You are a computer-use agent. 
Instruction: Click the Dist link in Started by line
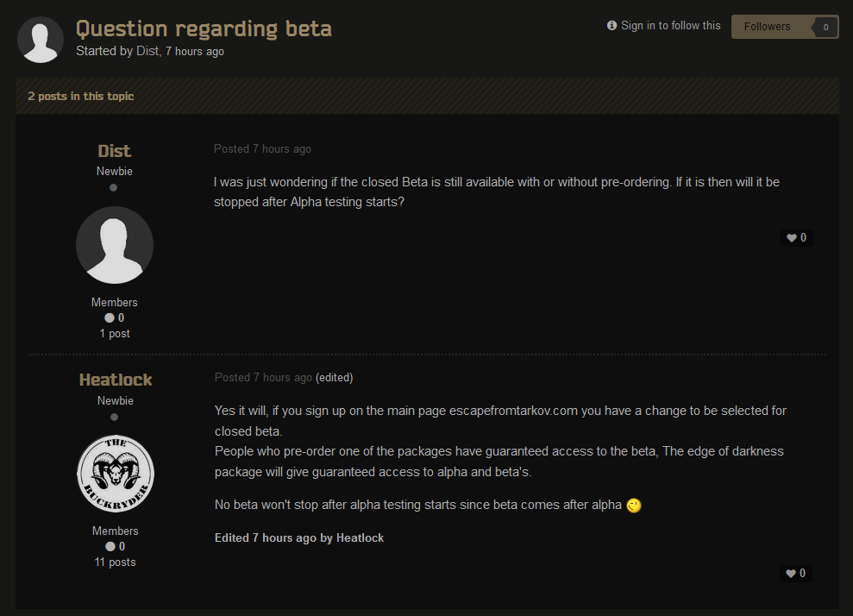pyautogui.click(x=147, y=52)
